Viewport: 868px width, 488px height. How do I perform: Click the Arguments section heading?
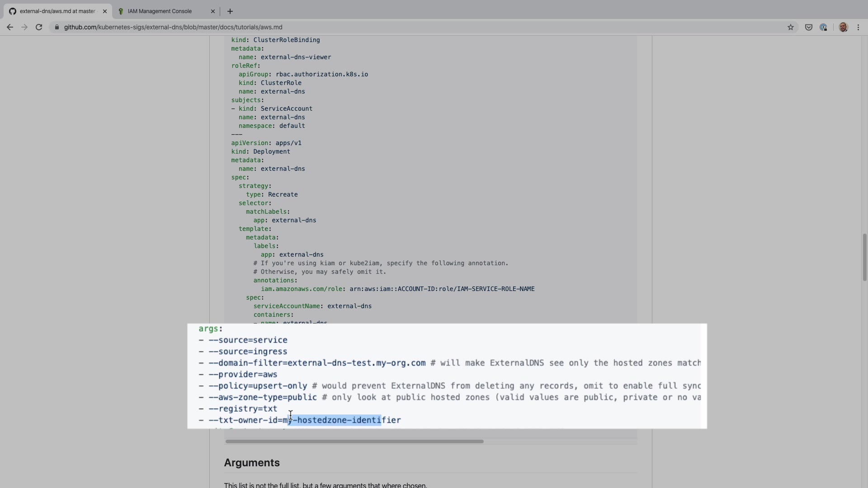[252, 463]
